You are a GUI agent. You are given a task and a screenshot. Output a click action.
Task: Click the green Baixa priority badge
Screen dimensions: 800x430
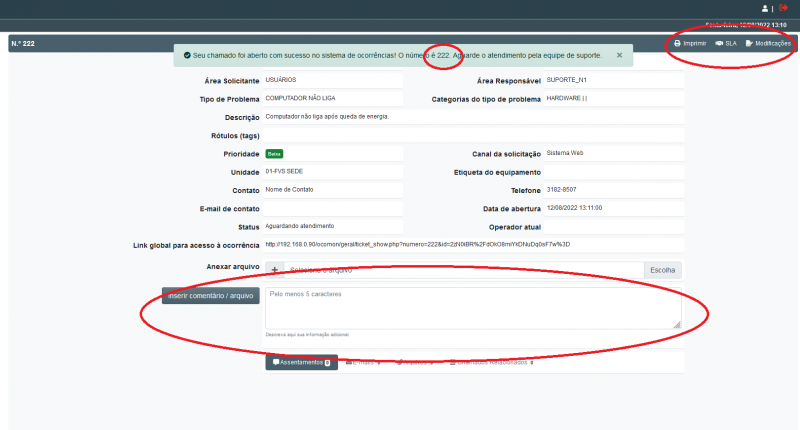click(274, 154)
